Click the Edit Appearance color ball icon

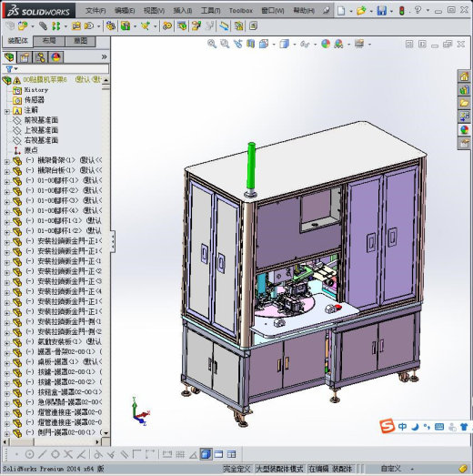pos(326,44)
